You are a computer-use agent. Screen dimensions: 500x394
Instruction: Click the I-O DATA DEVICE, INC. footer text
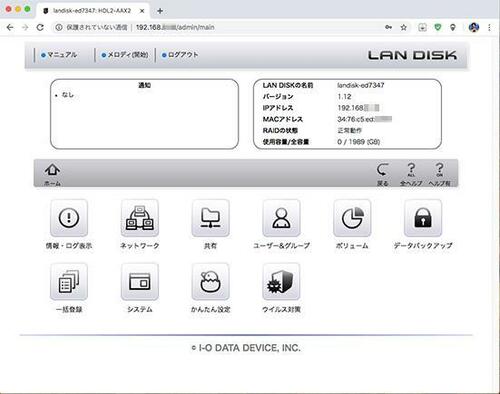coord(246,348)
